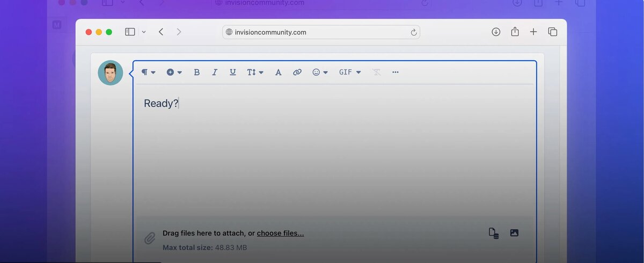
Task: Click into the Ready? text area
Action: click(x=334, y=150)
